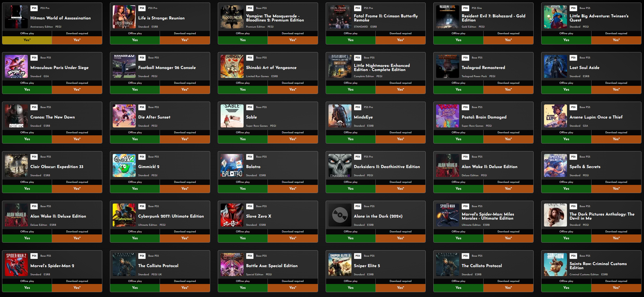Click the yellow Yes* offline play cell for Hitman
The height and width of the screenshot is (297, 644).
click(x=27, y=40)
